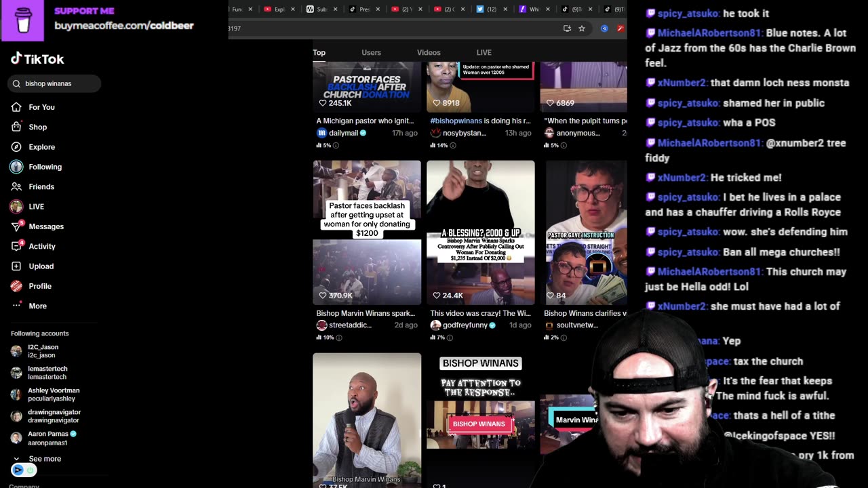Viewport: 868px width, 488px height.
Task: Like the dailymail video heart 245.1K
Action: pyautogui.click(x=323, y=103)
